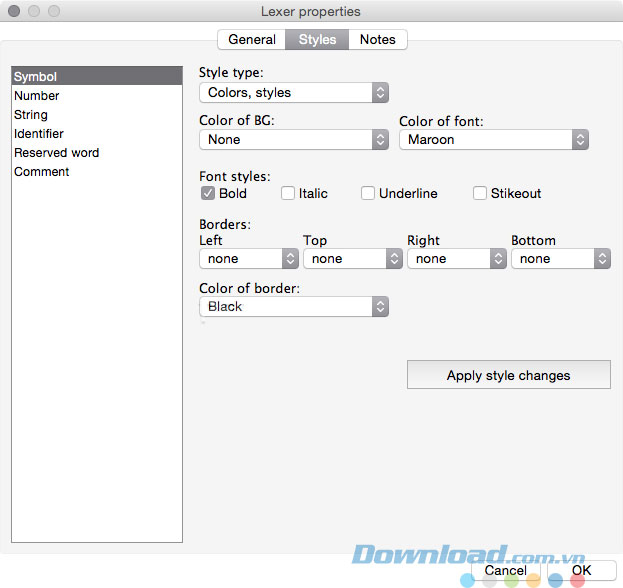Select the Styles tab

click(317, 39)
